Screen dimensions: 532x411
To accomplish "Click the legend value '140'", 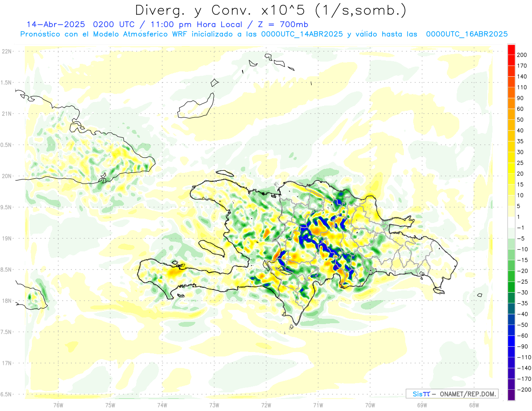I will 523,77.
